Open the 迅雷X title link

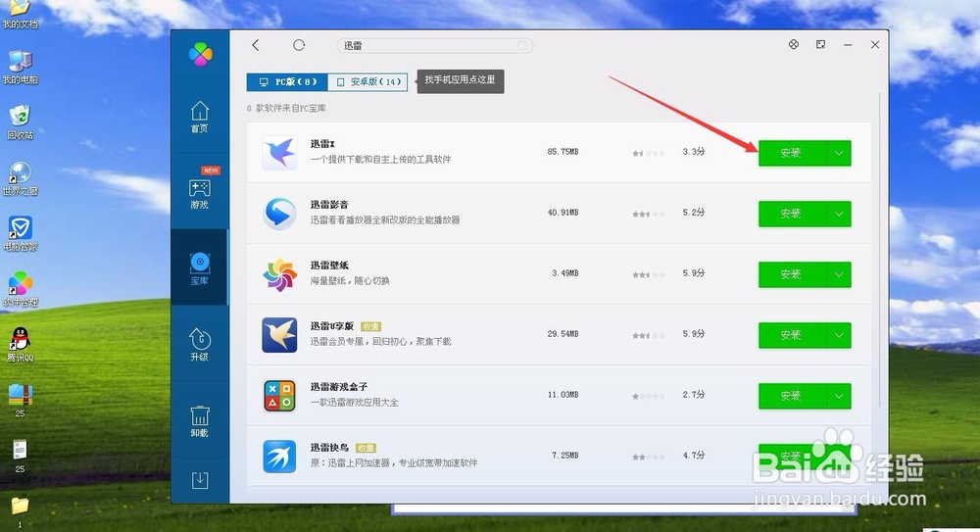click(322, 144)
